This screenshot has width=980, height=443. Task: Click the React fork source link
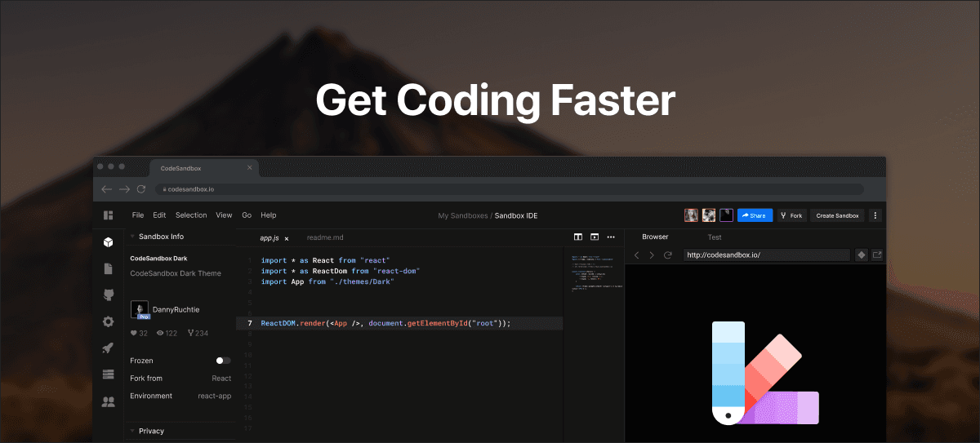[x=221, y=378]
